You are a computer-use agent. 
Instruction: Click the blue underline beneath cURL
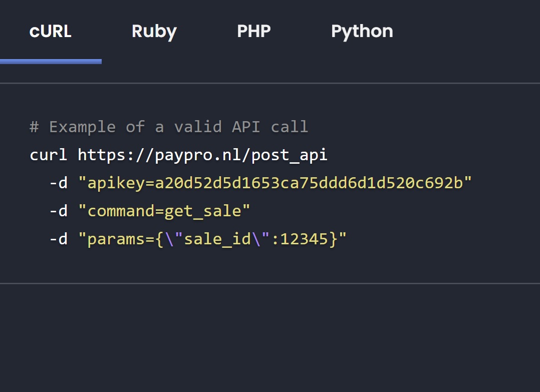51,62
